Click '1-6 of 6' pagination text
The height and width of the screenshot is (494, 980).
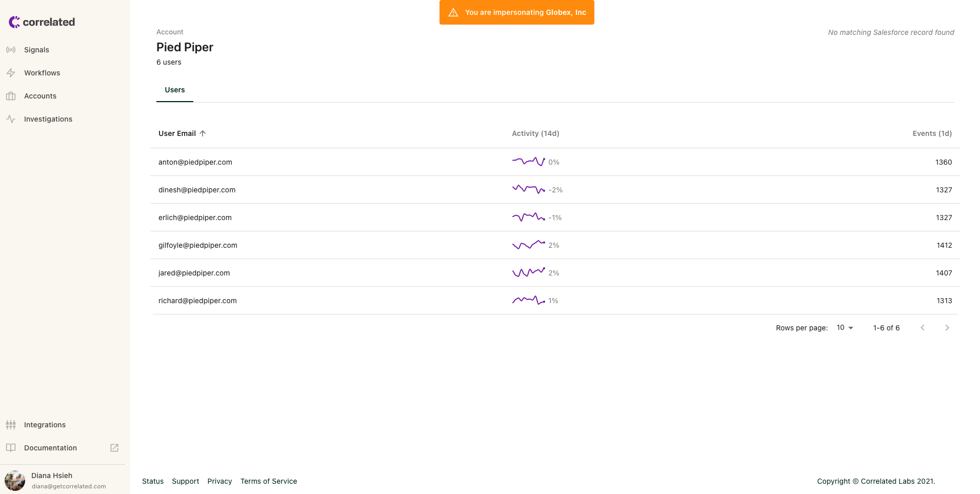pyautogui.click(x=886, y=328)
